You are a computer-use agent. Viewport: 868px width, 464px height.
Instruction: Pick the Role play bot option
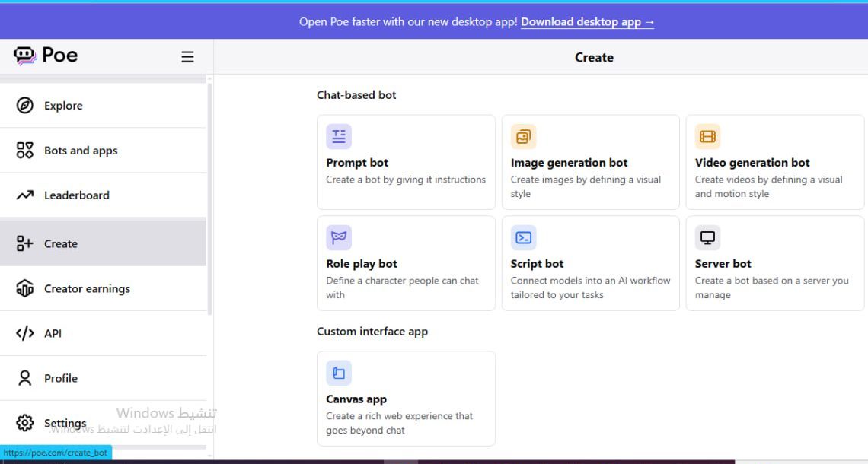click(x=405, y=263)
